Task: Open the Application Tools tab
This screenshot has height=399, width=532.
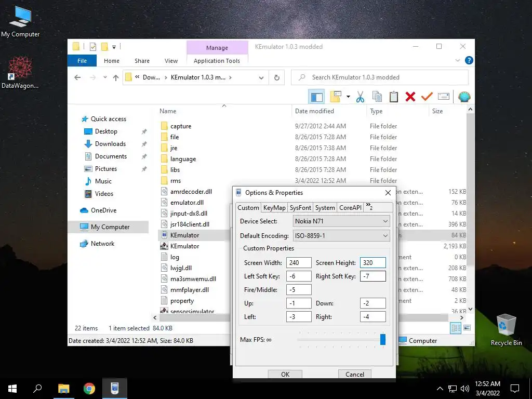Action: click(217, 61)
